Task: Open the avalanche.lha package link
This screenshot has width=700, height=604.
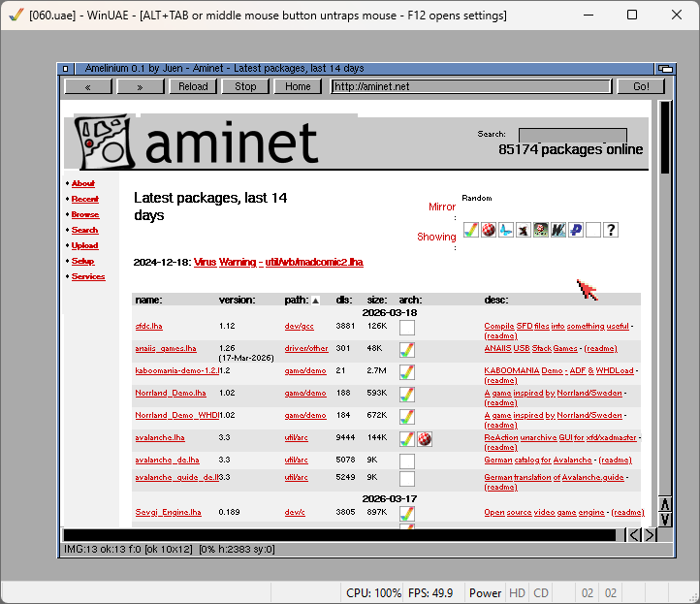Action: pos(160,437)
